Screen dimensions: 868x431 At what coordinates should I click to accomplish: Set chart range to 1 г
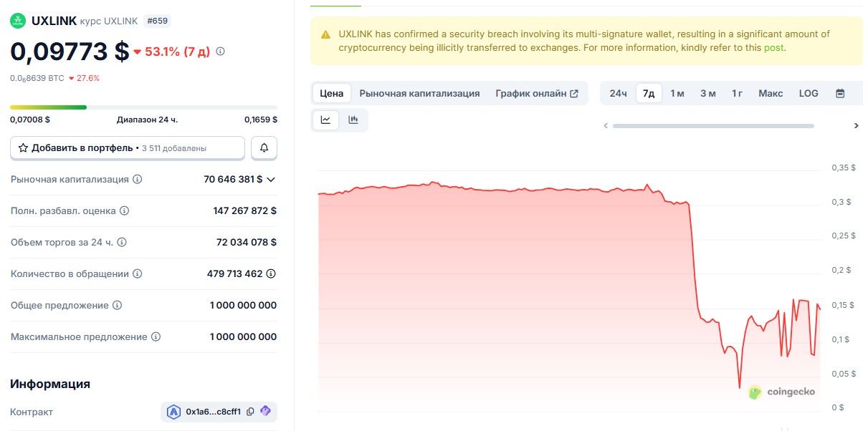737,93
